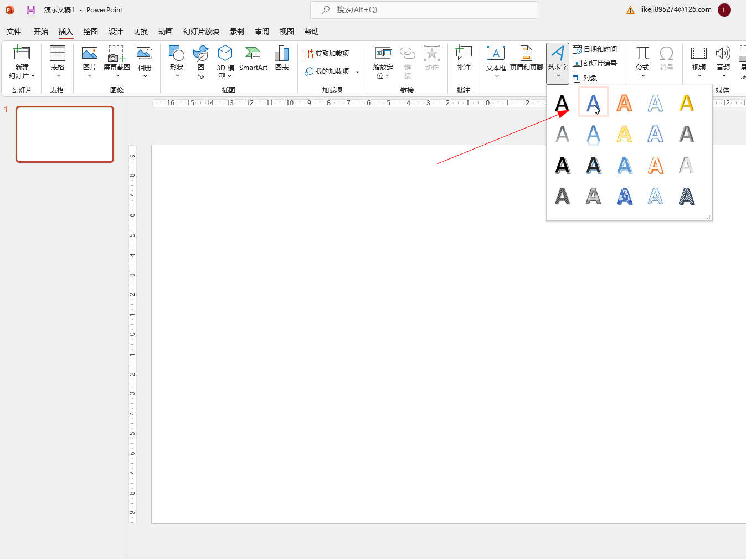The height and width of the screenshot is (560, 746).
Task: Pick the yellow outline WordArt, second row
Action: [624, 133]
